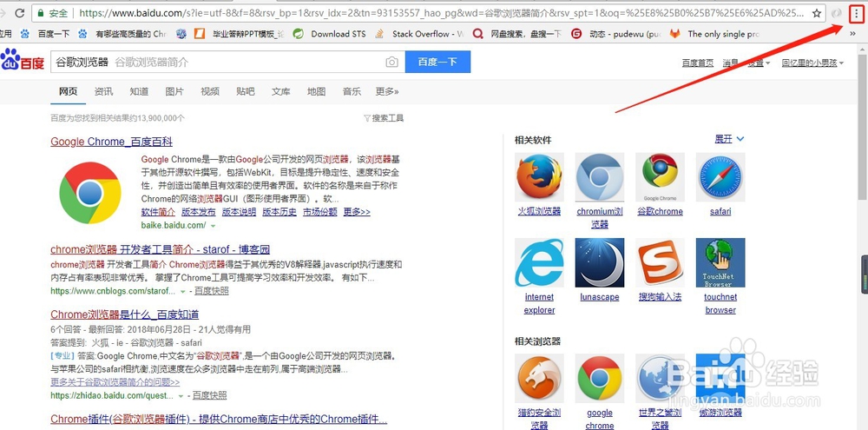Screen dimensions: 868x430
Task: Open the 毕业答辩PPT模板 bookmark
Action: (240, 34)
